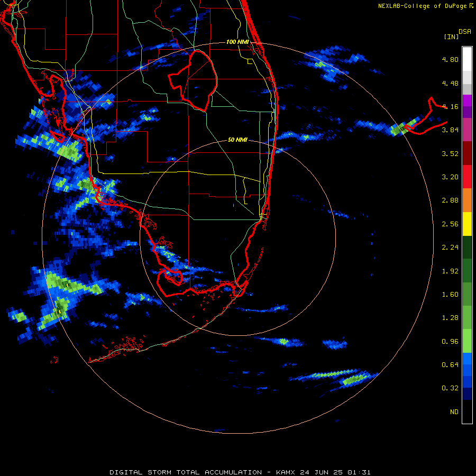
Task: Pick the bright magenta swatch in the color scale
Action: coord(467,100)
